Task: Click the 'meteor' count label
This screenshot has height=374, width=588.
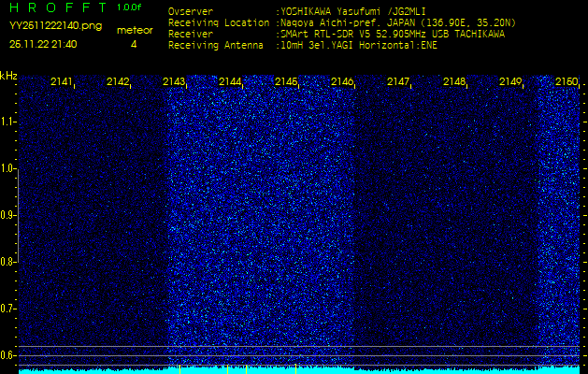Action: (135, 31)
